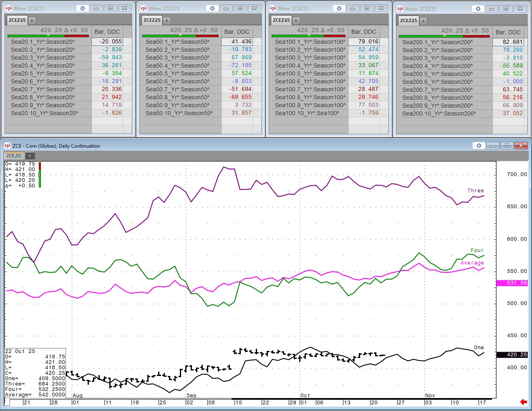Add new tab next to ZCE,DC
This screenshot has height=411, width=532.
click(x=30, y=156)
